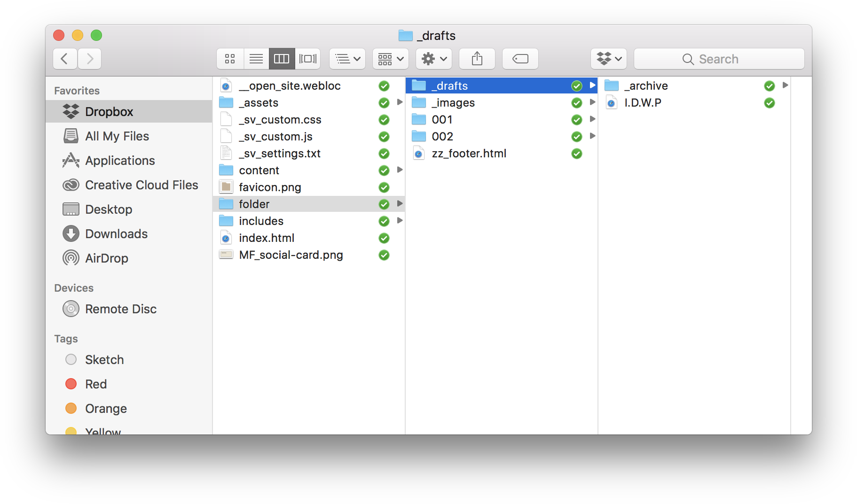The image size is (857, 504).
Task: Select the includes folder
Action: coord(309,221)
